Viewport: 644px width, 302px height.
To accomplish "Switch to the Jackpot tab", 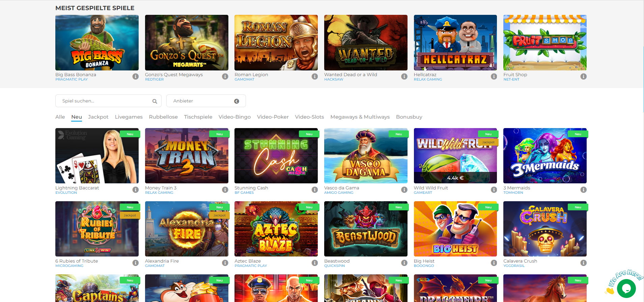I will (98, 117).
